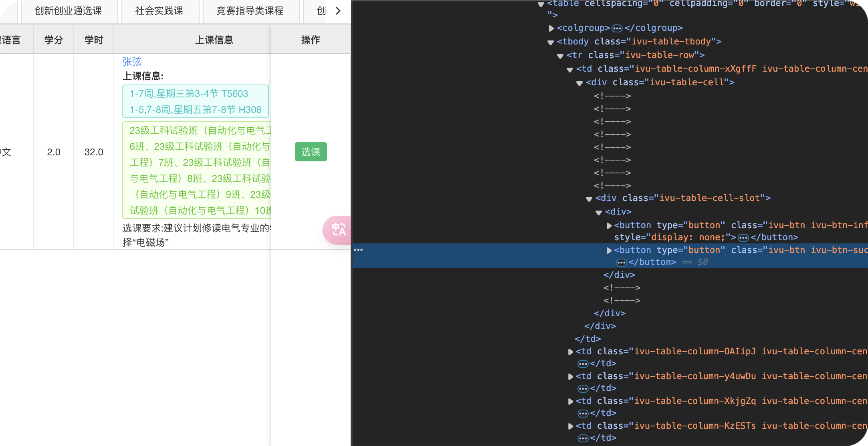The width and height of the screenshot is (868, 446).
Task: Click the ellipsis badge inside the hidden info button
Action: click(x=743, y=237)
